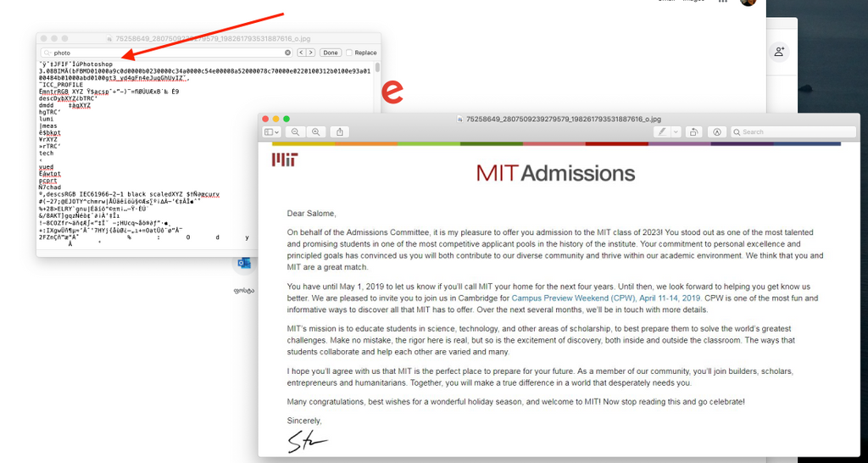The image size is (868, 463).
Task: Click 'Dear Salome,' greeting in the letter
Action: coord(311,213)
